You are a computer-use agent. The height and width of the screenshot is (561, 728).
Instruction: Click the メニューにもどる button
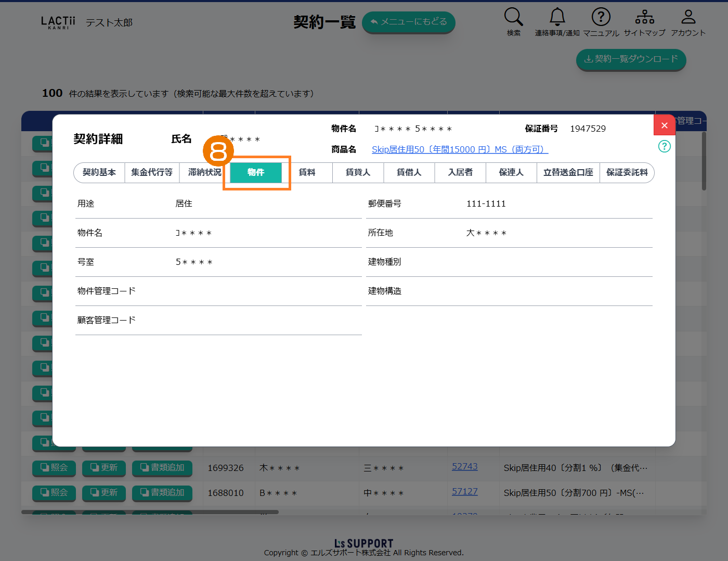pos(408,22)
